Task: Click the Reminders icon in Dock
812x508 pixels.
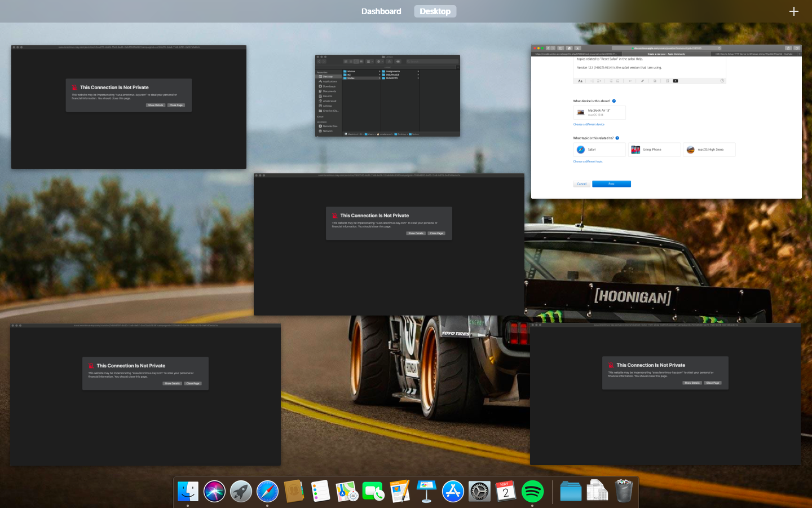Action: pos(320,492)
